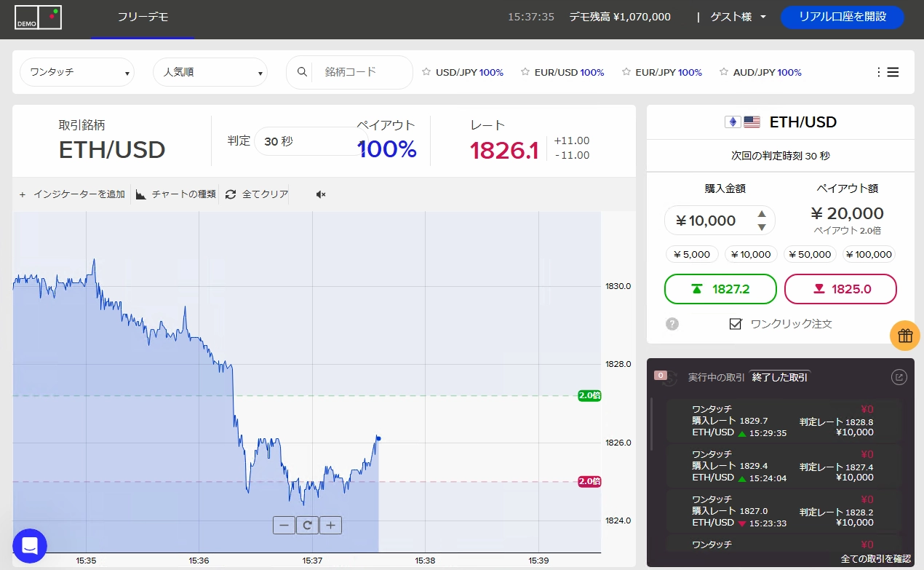Click 全てクリア refresh button
924x570 pixels.
pos(257,194)
